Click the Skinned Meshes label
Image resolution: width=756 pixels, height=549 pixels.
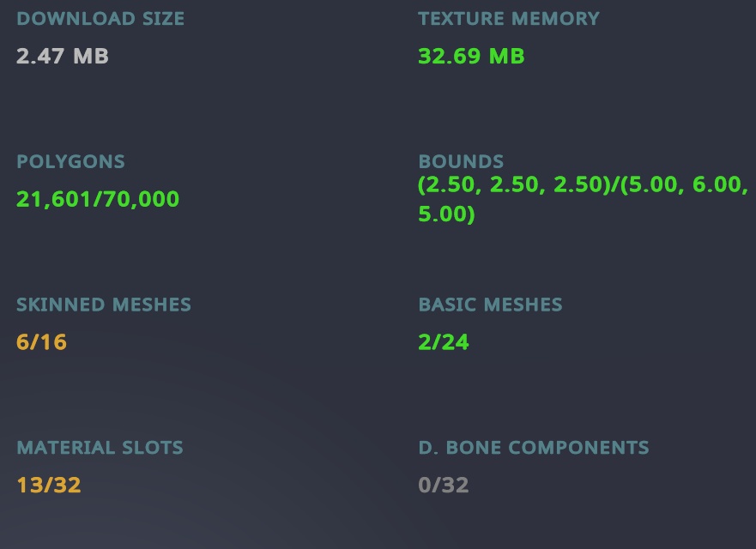(x=104, y=305)
